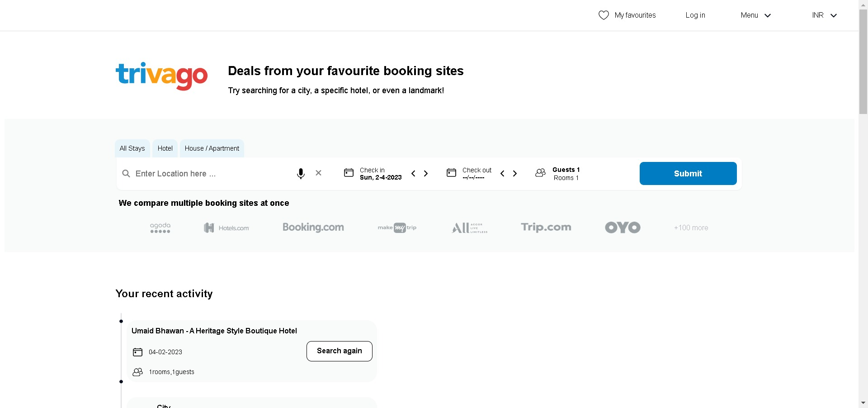
Task: Click the OYO booking site logo
Action: [x=623, y=228]
